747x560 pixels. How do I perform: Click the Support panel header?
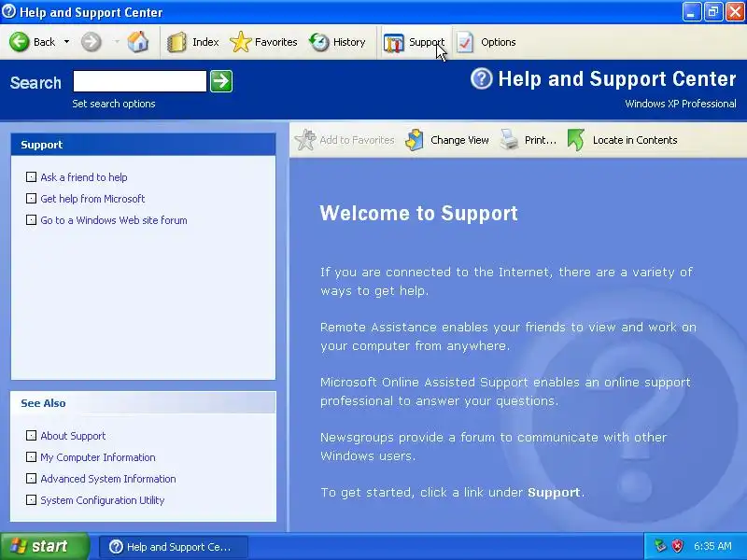click(144, 145)
